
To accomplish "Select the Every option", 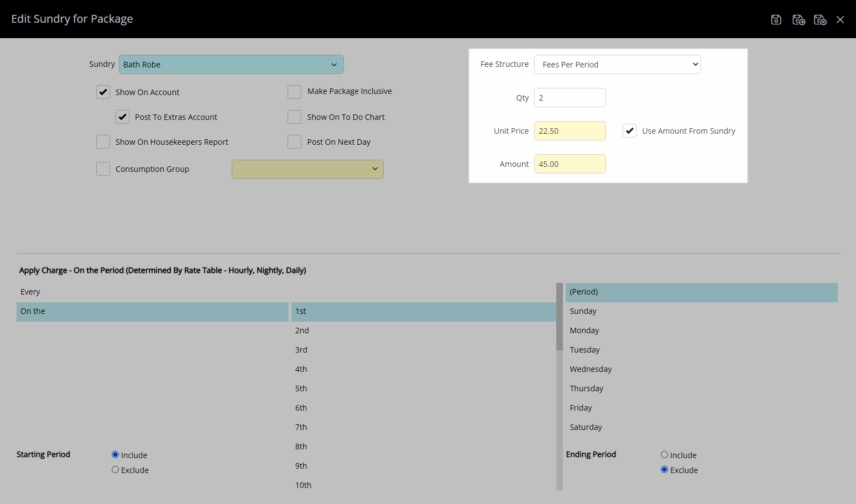I will point(153,292).
